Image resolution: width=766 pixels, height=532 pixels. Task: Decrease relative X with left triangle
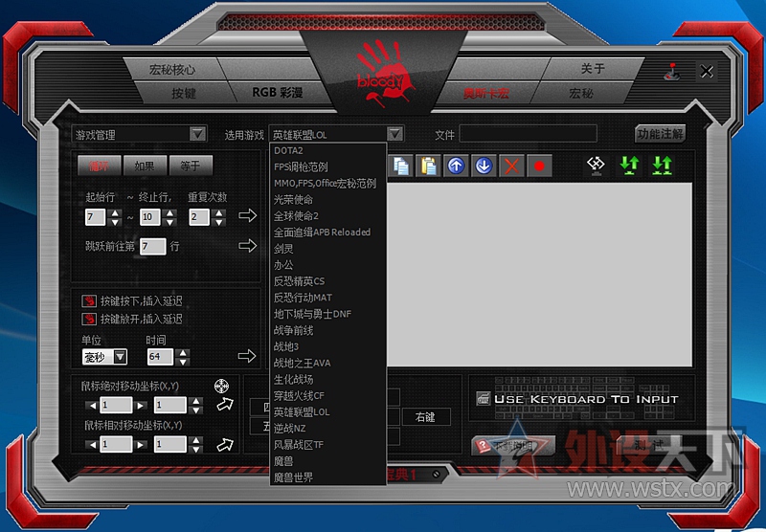tap(93, 445)
